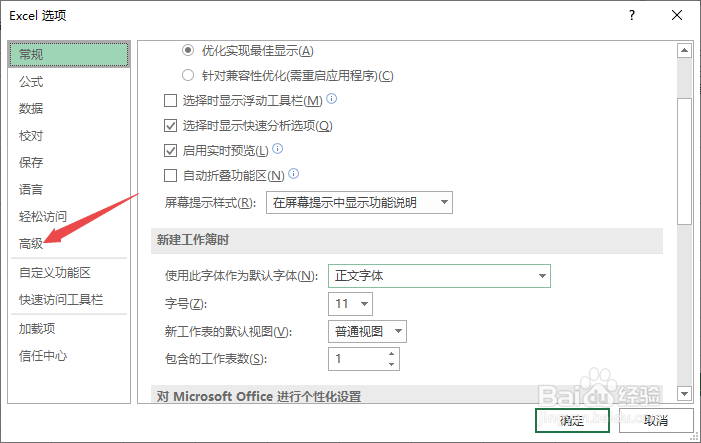The height and width of the screenshot is (443, 701).
Task: Click scrollbar up arrow in options pane
Action: coord(684,51)
